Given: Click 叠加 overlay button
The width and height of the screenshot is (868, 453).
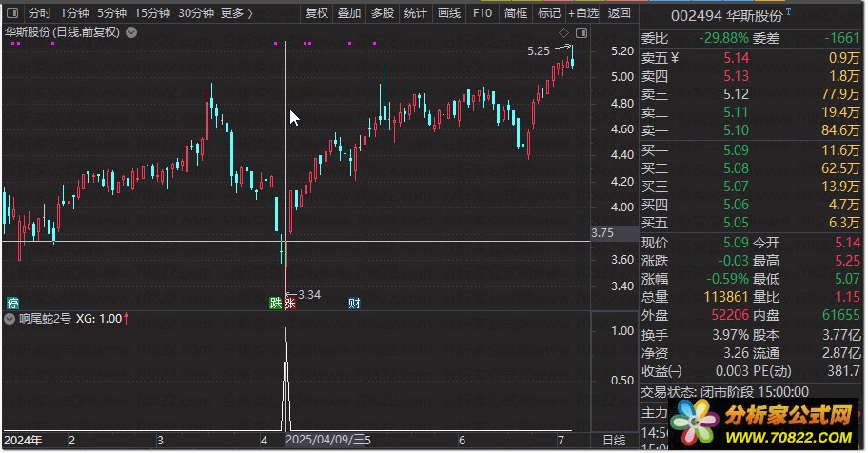Looking at the screenshot, I should (349, 12).
